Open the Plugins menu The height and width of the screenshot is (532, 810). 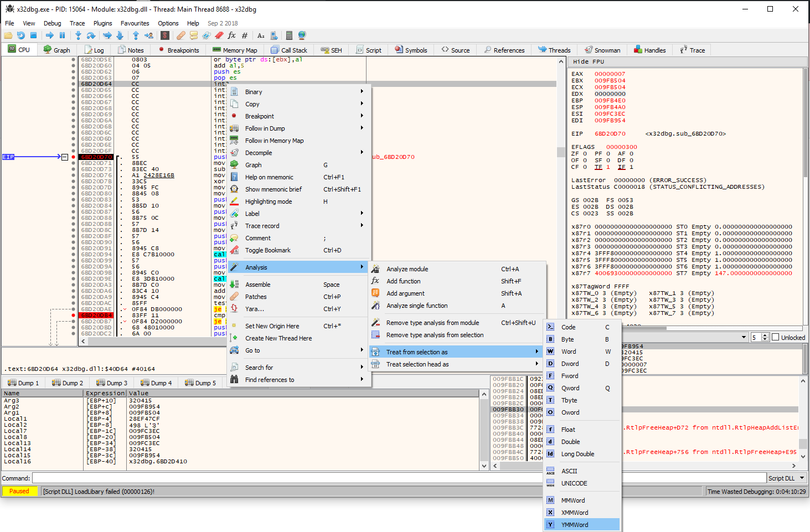coord(102,23)
